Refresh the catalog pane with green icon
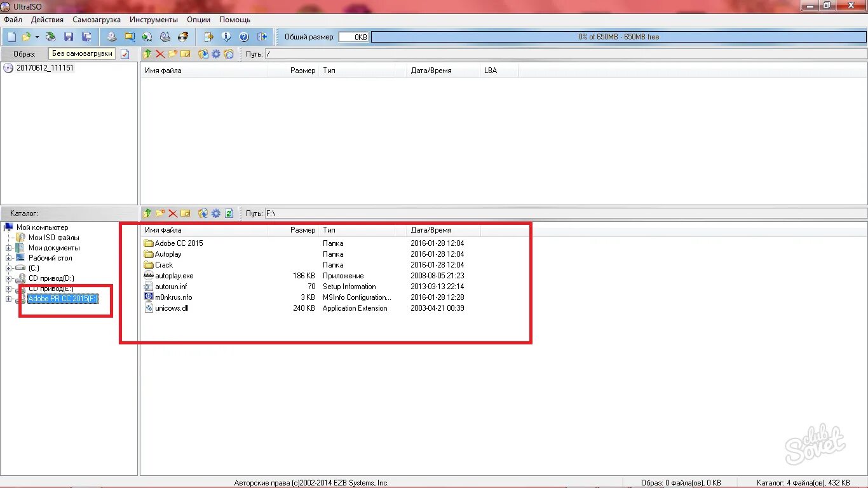This screenshot has height=488, width=868. [x=229, y=213]
